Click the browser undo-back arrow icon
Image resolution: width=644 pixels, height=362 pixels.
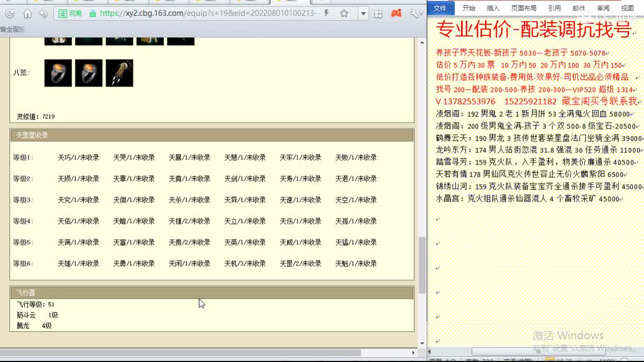[x=43, y=14]
